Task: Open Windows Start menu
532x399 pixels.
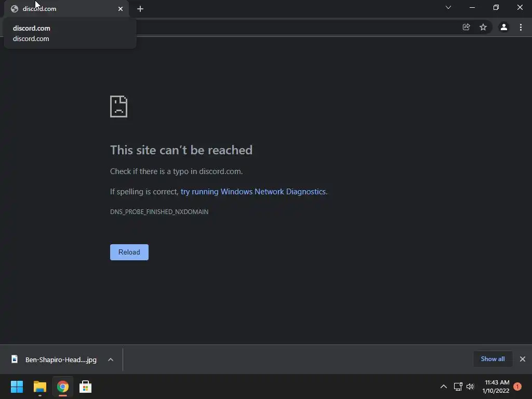Action: point(17,387)
